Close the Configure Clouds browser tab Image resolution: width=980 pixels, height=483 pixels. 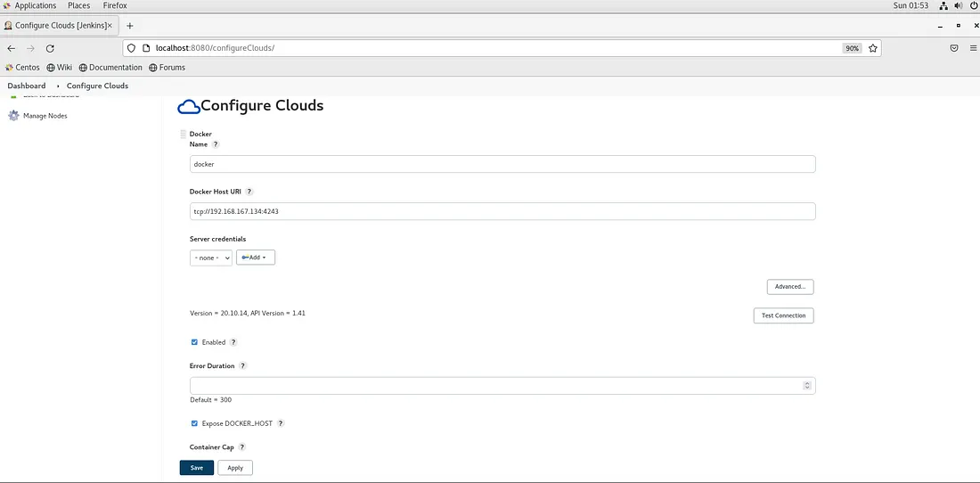point(110,26)
